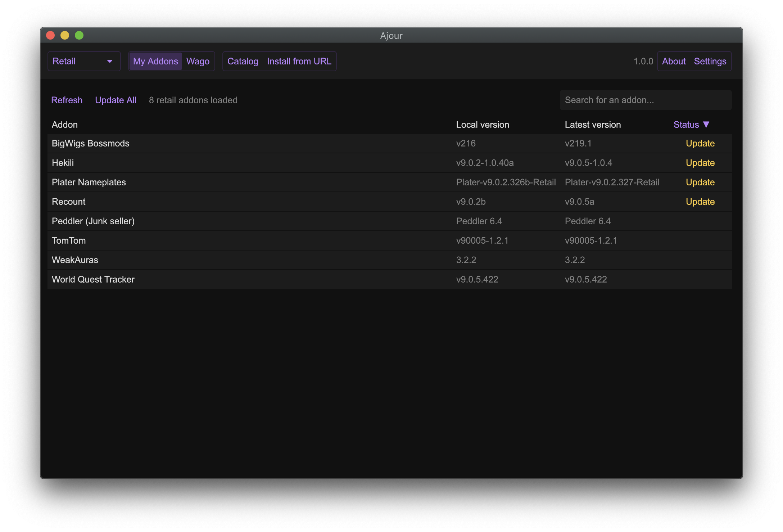Open the Catalog view
Viewport: 783px width, 532px height.
pos(243,61)
